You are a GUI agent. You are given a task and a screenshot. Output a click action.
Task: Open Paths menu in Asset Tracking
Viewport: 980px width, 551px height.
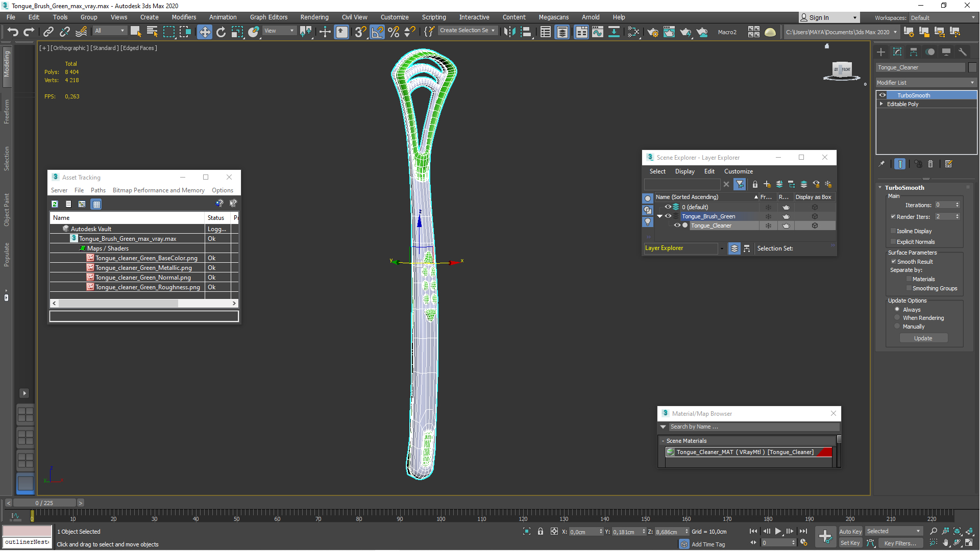click(x=98, y=190)
